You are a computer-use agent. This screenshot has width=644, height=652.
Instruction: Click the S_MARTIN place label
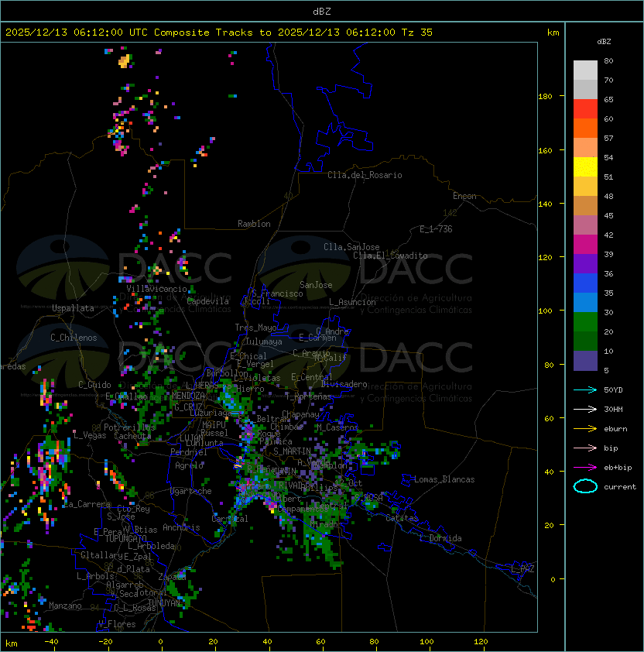tap(292, 451)
